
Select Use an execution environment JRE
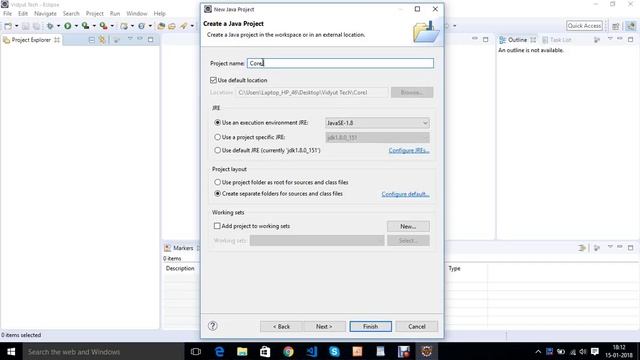(218, 122)
